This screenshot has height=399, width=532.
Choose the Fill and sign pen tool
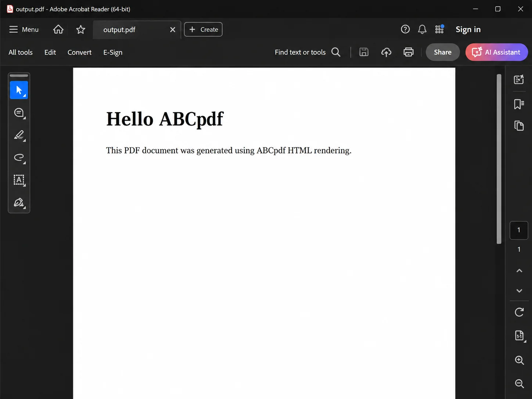point(19,202)
